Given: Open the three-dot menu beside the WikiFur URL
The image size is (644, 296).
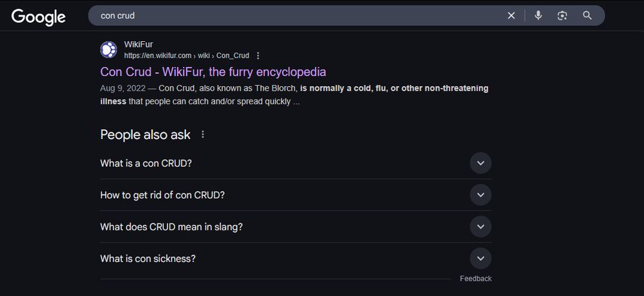Looking at the screenshot, I should [x=258, y=56].
